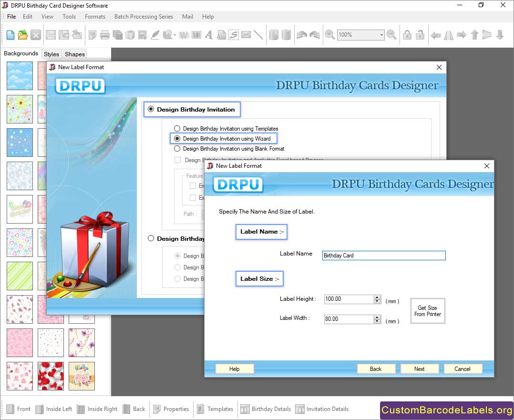
Task: Open Birthday Details in bottom bar
Action: point(266,409)
